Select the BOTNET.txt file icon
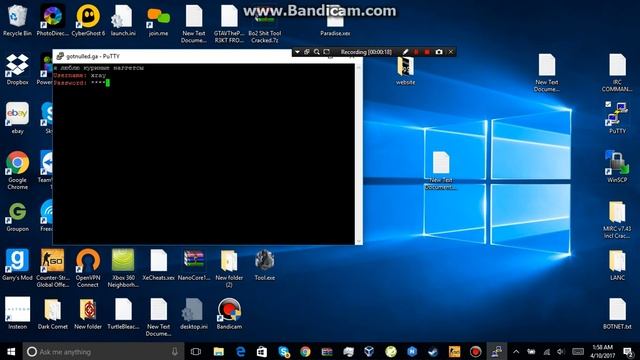The width and height of the screenshot is (640, 360). point(617,313)
